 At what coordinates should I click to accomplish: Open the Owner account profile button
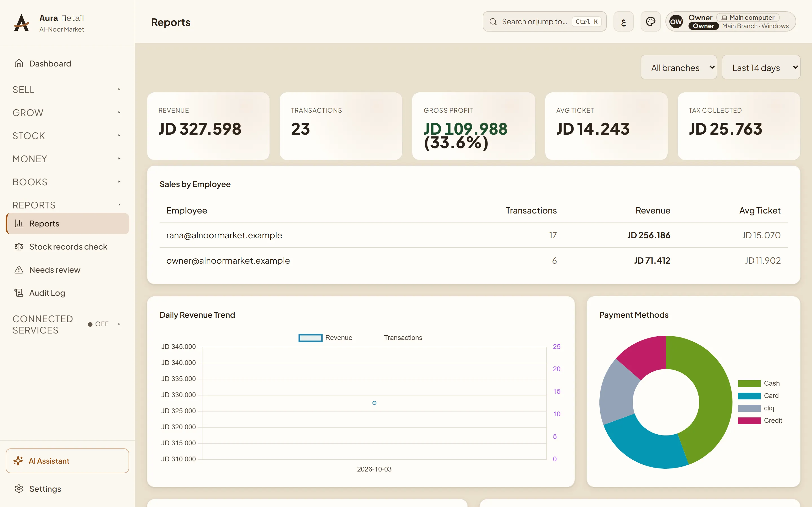[x=731, y=22]
